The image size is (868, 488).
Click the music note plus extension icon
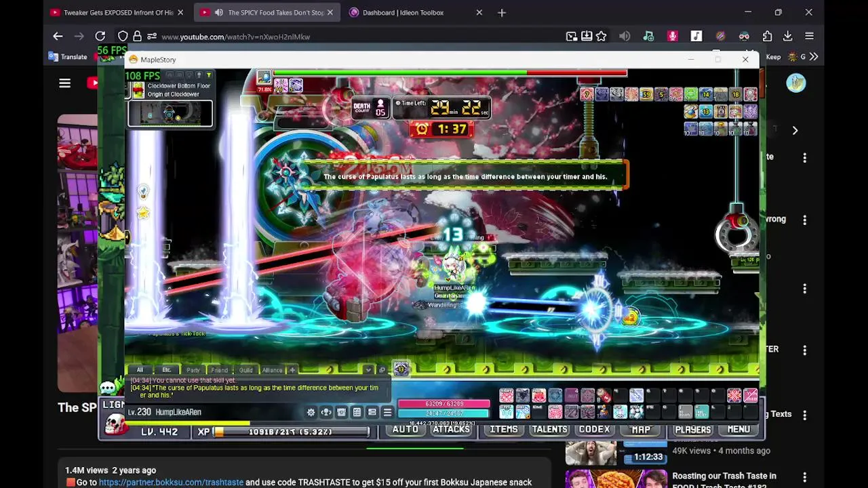pos(649,37)
